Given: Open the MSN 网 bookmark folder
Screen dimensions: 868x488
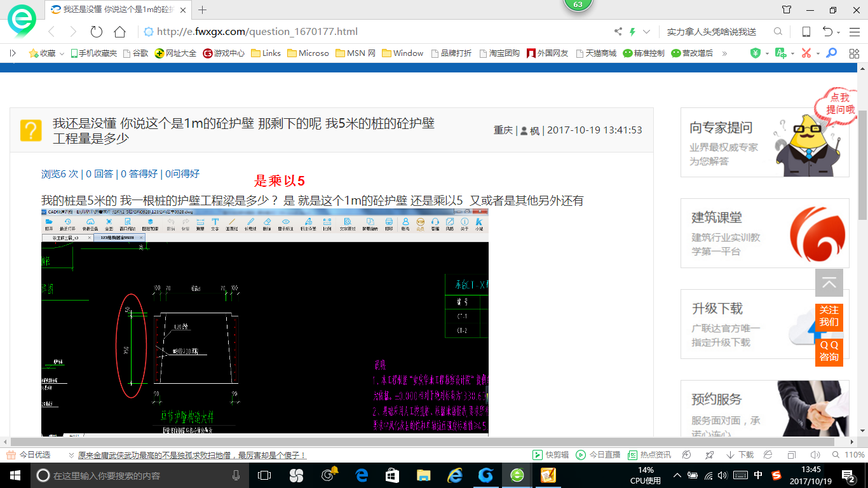Looking at the screenshot, I should (355, 53).
